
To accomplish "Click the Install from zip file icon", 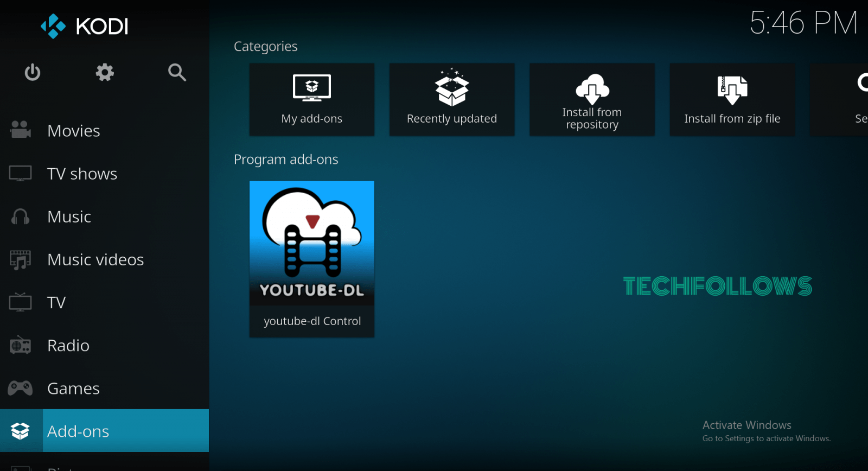I will coord(732,90).
